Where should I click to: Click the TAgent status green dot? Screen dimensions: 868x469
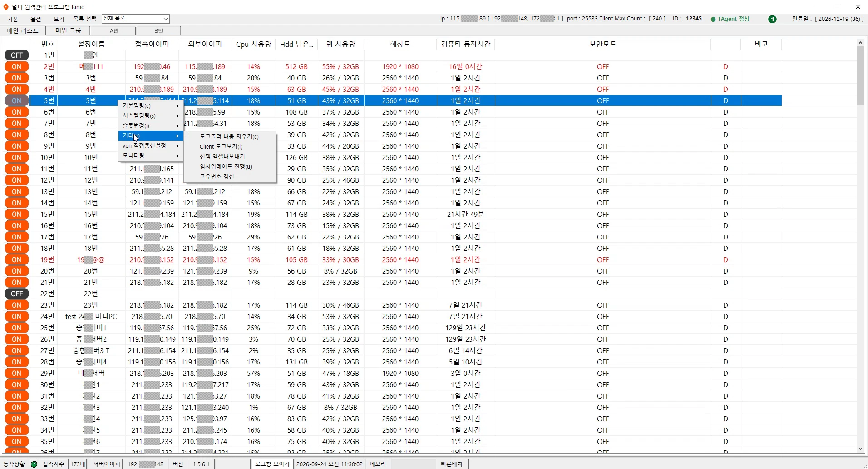click(713, 19)
